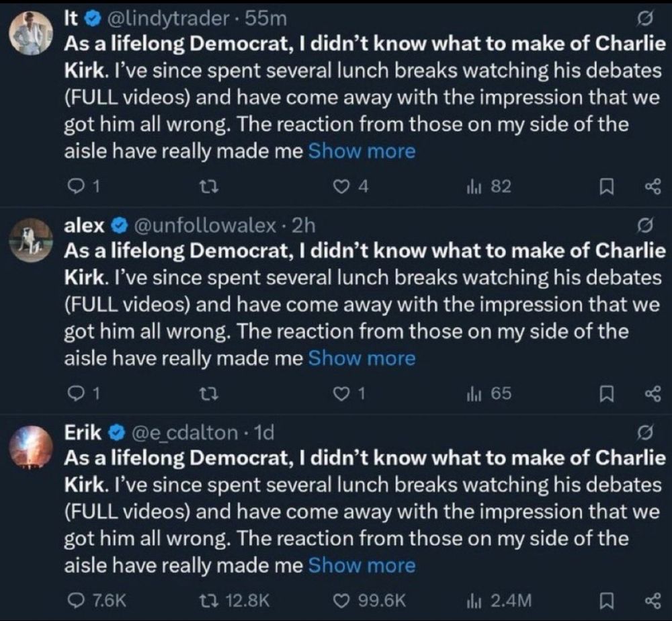Open Grok icon on Erik's post
The height and width of the screenshot is (621, 672).
[642, 431]
